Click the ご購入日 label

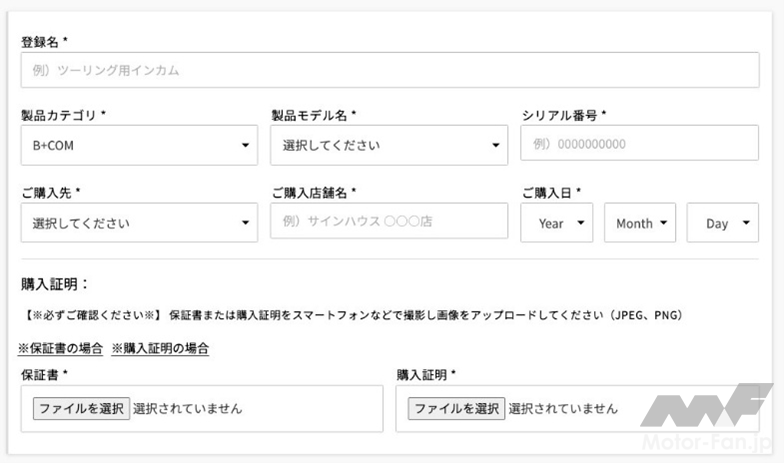[551, 192]
